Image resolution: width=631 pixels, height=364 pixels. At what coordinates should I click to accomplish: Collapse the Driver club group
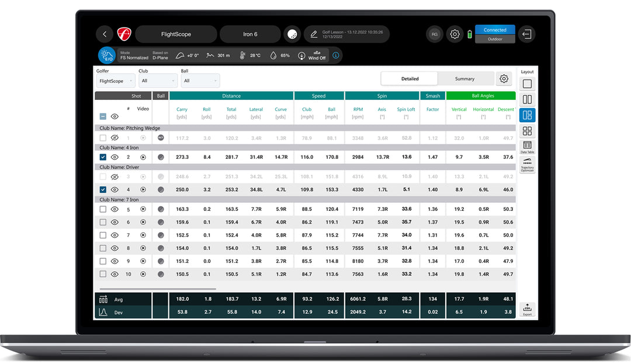(x=305, y=167)
